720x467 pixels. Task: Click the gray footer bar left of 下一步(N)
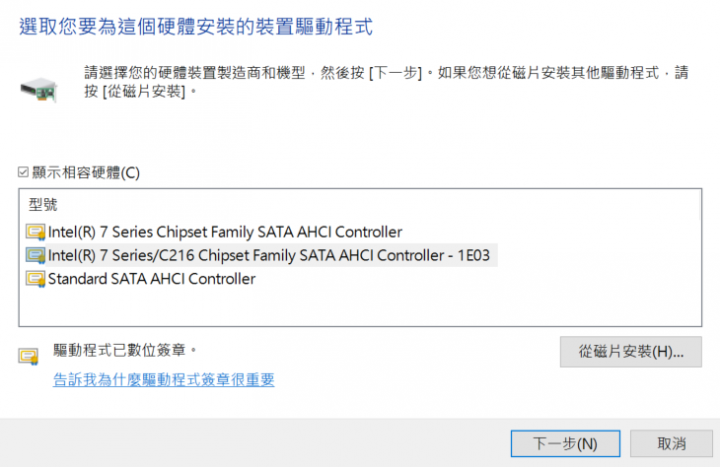[255, 443]
